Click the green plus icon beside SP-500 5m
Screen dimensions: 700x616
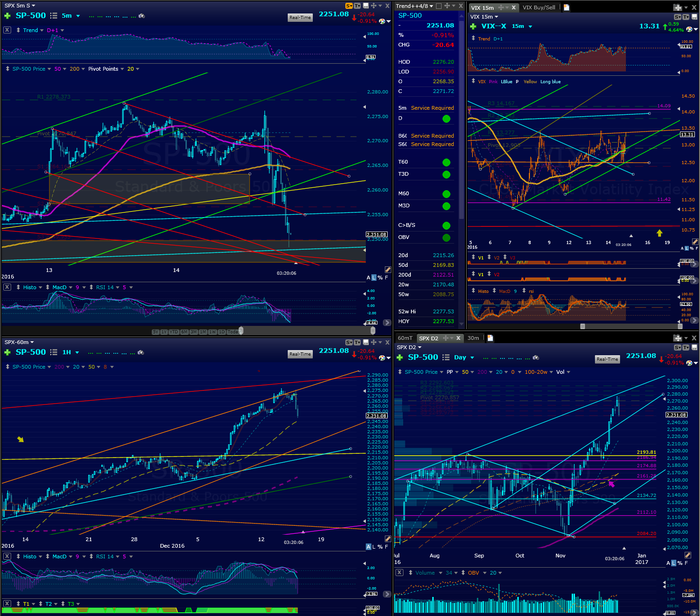pos(7,16)
